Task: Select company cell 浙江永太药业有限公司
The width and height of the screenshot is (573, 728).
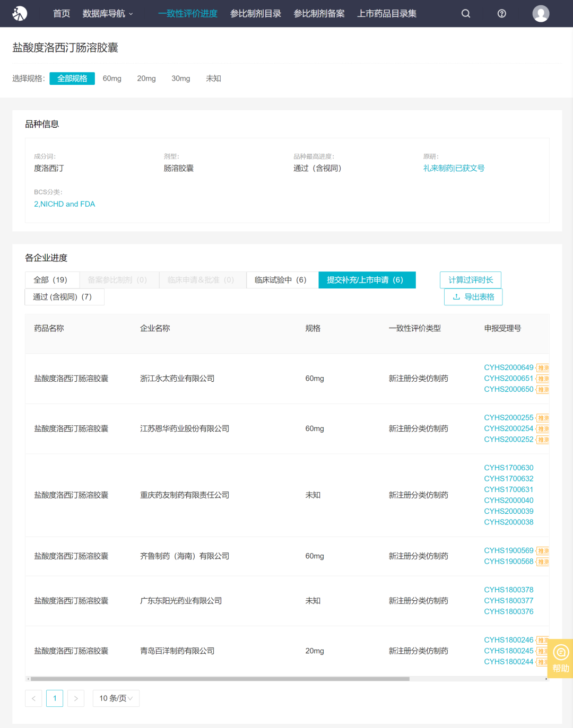Action: (177, 379)
